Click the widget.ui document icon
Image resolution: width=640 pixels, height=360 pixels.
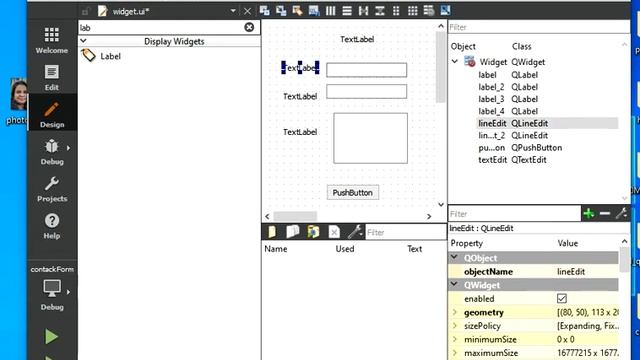[102, 11]
